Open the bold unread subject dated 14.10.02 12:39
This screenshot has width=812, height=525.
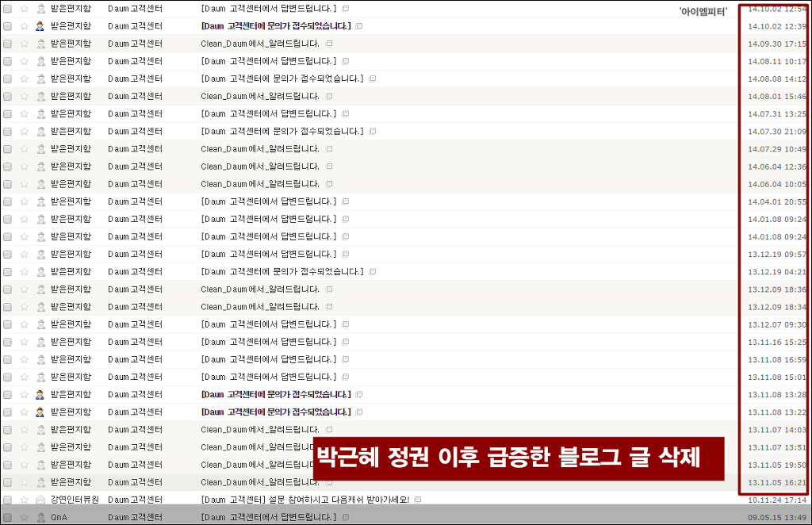[275, 26]
